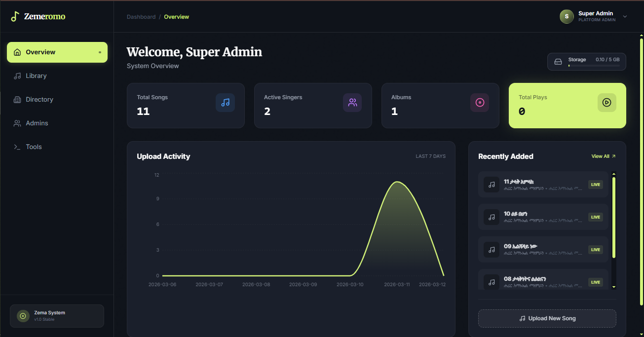Image resolution: width=644 pixels, height=337 pixels.
Task: Go to the Overview sidebar item
Action: tap(57, 52)
